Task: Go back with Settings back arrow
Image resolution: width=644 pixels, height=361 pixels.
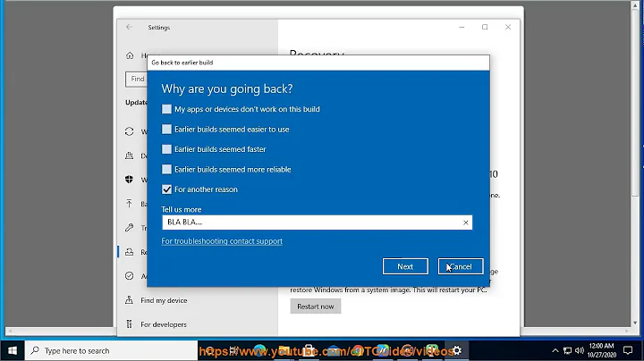Action: 130,27
